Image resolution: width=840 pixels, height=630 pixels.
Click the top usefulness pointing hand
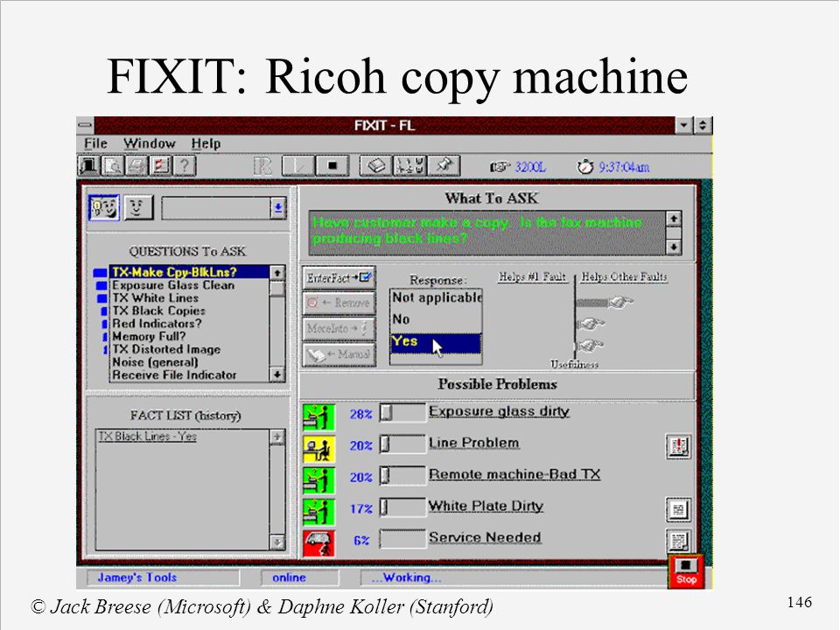[620, 302]
